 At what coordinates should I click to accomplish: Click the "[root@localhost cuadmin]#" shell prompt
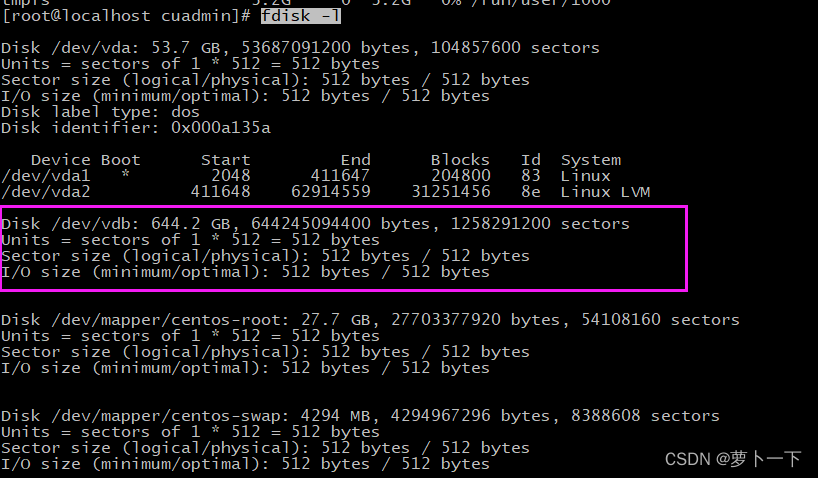point(126,16)
